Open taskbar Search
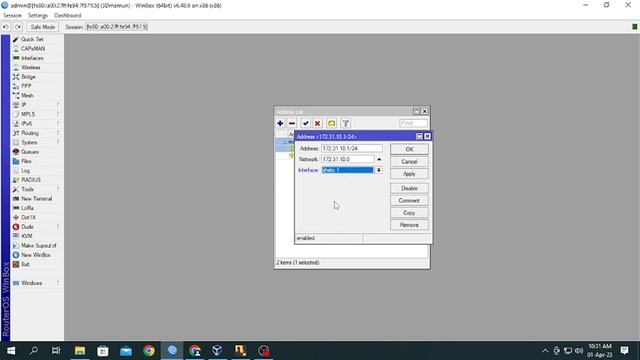The image size is (640, 360). 34,351
